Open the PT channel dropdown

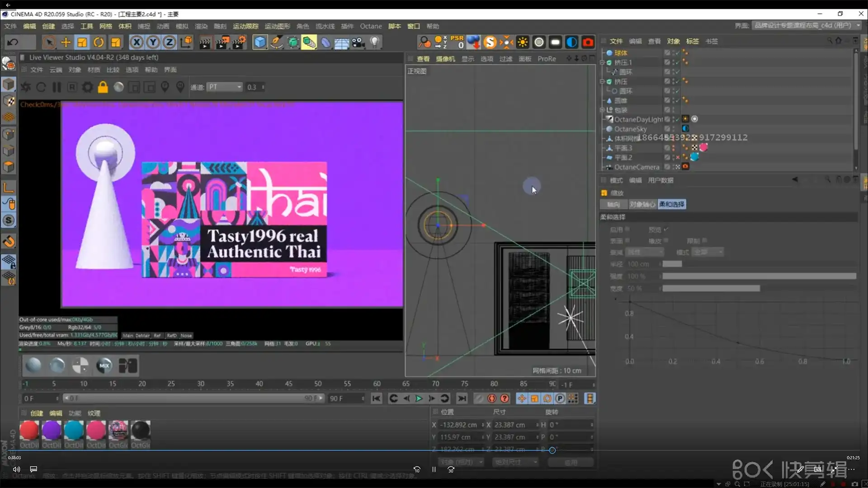(225, 87)
